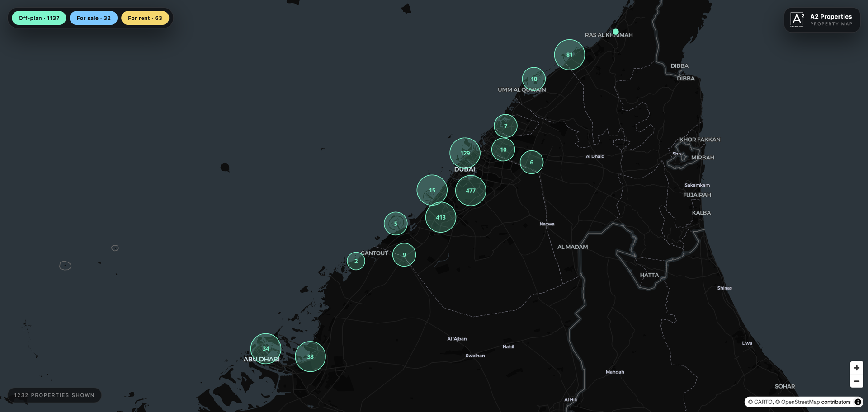Click the 1232 Properties Shown counter
Screen dimensions: 868x412
(54, 395)
